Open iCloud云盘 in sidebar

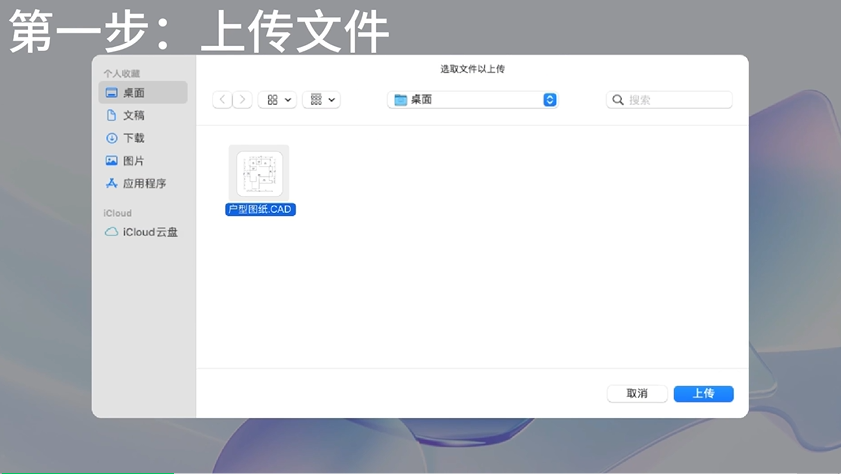(143, 232)
